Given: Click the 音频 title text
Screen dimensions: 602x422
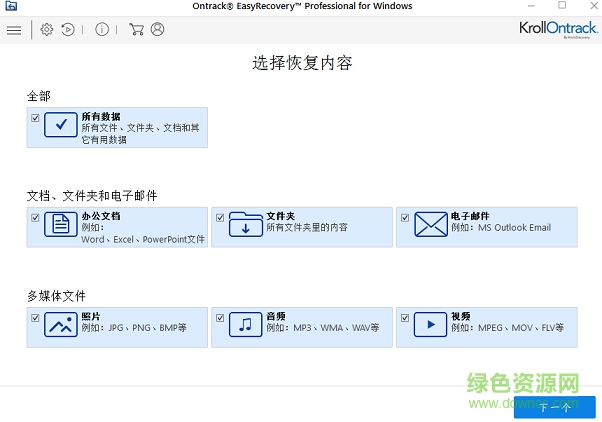Looking at the screenshot, I should [x=276, y=316].
